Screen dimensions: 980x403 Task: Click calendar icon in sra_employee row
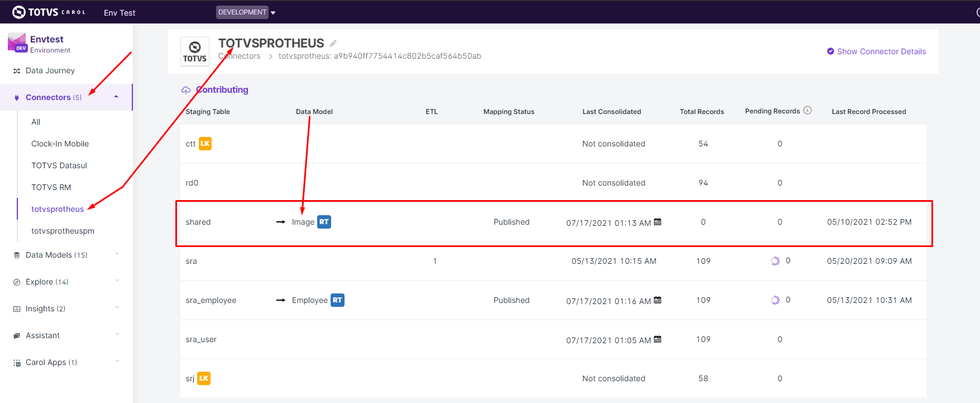point(658,300)
